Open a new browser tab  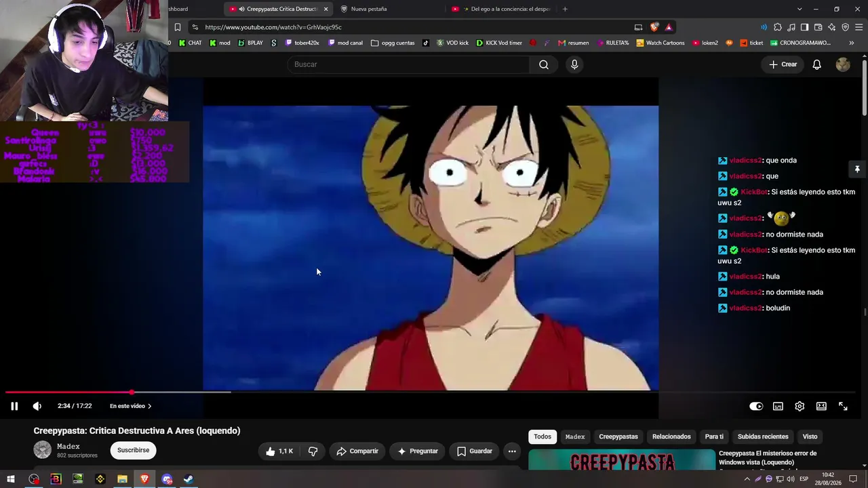[x=565, y=9]
